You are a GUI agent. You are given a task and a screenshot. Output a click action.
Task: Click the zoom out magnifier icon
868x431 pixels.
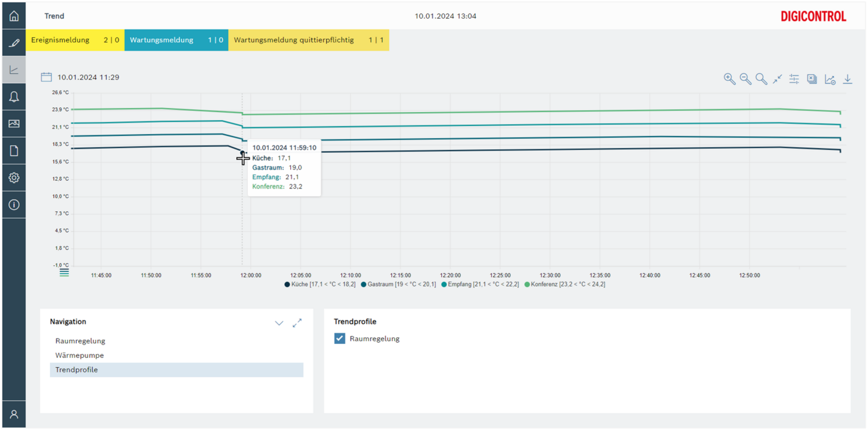coord(745,79)
